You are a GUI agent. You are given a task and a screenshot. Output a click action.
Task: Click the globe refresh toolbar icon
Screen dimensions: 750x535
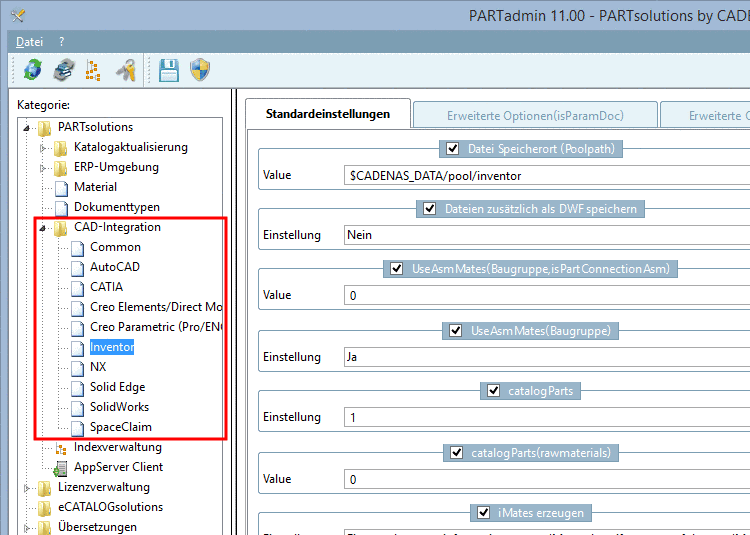point(33,70)
